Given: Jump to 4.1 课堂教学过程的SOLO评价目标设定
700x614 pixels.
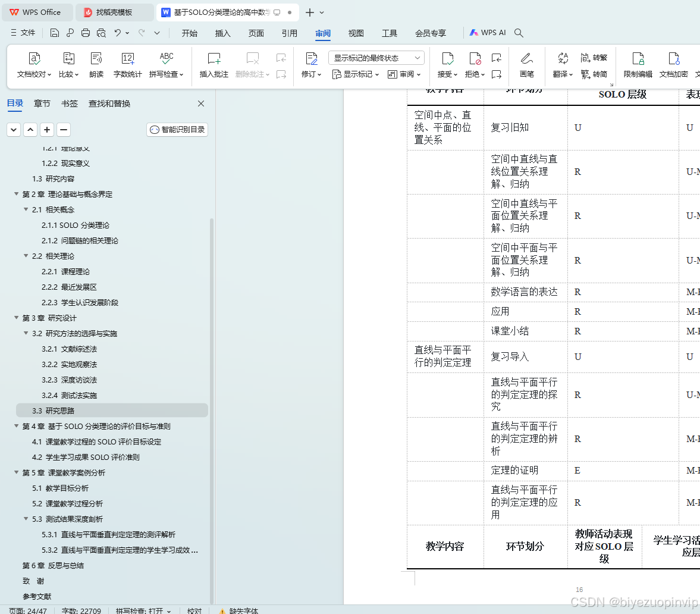Looking at the screenshot, I should click(96, 441).
